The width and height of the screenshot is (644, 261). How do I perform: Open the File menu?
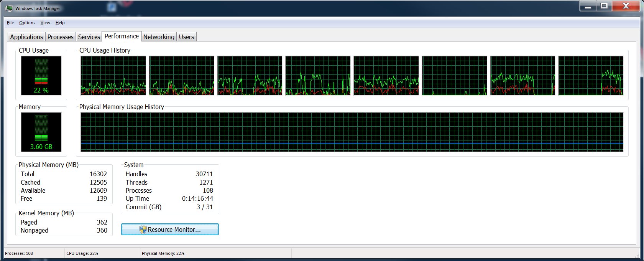pyautogui.click(x=10, y=23)
